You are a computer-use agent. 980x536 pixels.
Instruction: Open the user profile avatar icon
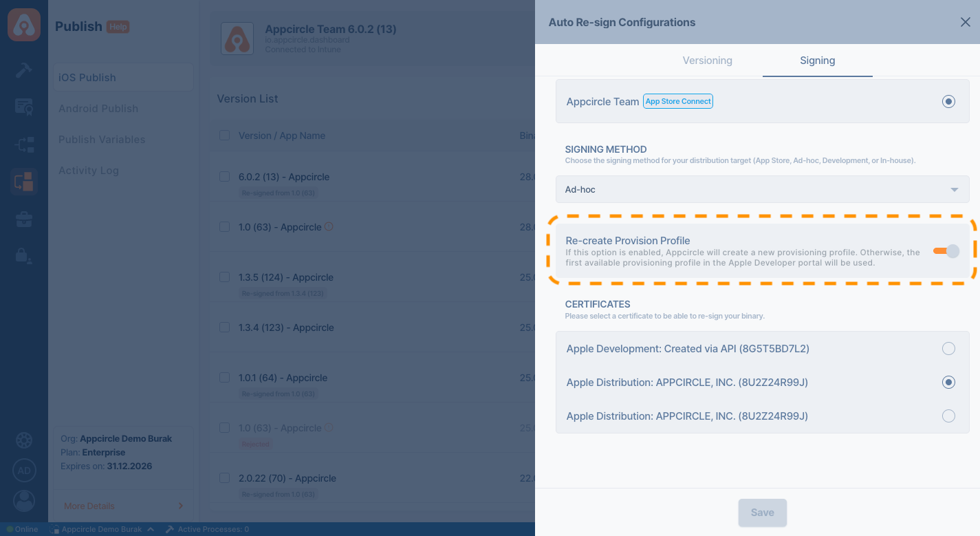point(24,500)
